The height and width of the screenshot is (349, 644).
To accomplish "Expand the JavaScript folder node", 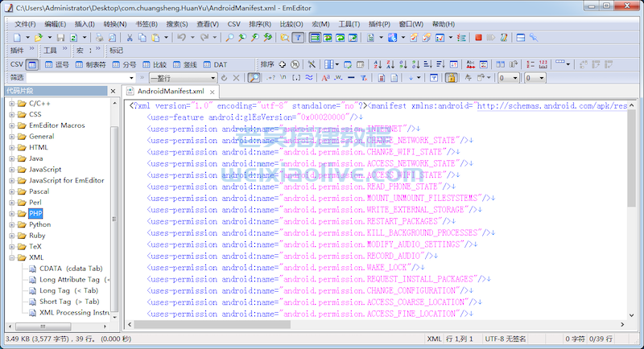I will click(11, 170).
